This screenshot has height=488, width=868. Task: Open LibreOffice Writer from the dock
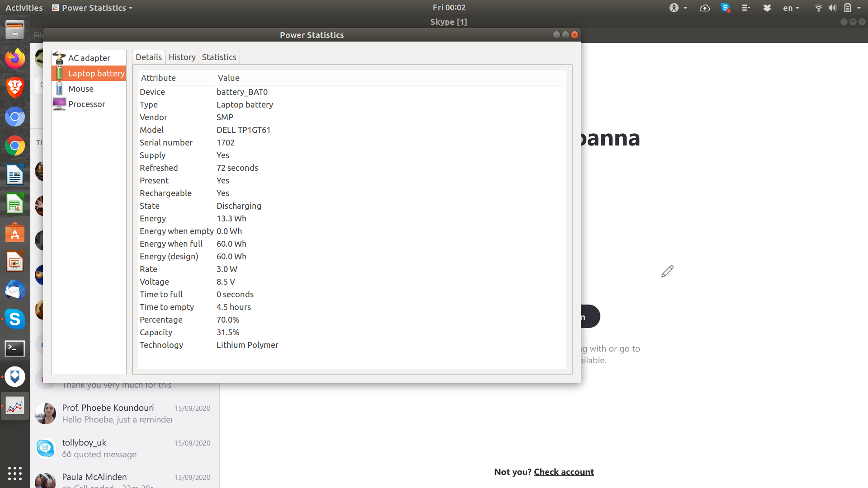click(15, 174)
